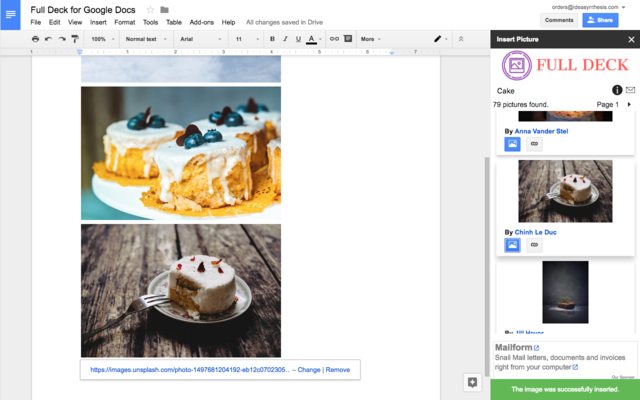Click the document title Full Deck for Google Docs
Viewport: 640px width, 400px height.
(x=83, y=10)
